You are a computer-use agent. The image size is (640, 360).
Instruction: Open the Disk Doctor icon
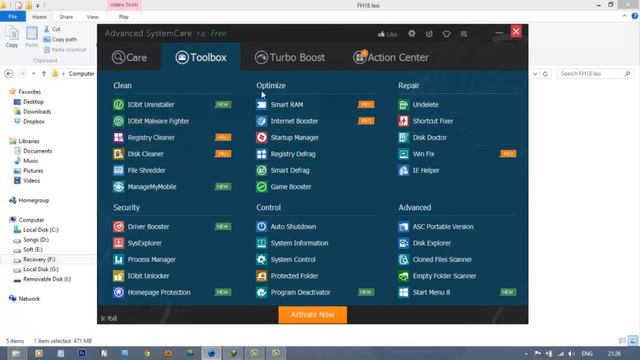(x=403, y=138)
